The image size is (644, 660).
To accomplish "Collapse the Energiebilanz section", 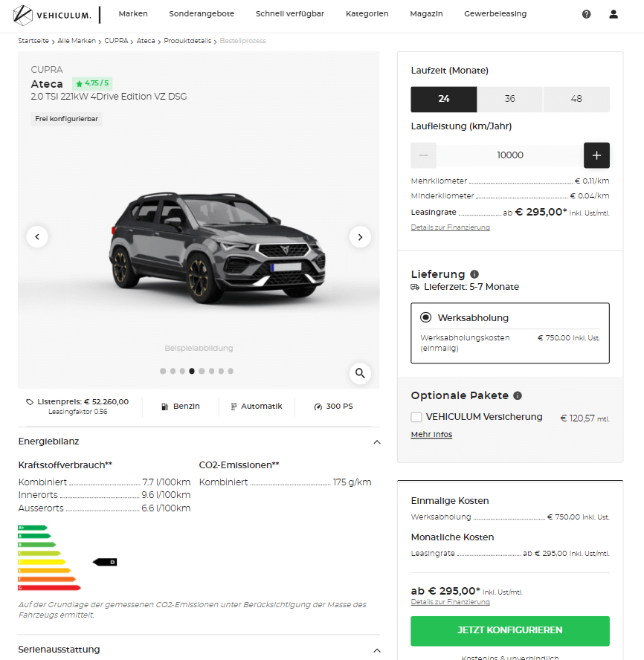I will click(x=377, y=442).
